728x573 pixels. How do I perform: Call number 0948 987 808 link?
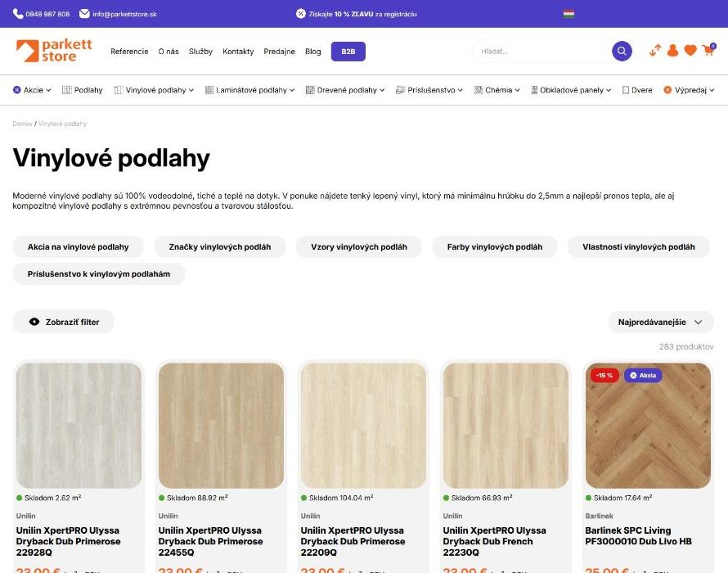pyautogui.click(x=47, y=14)
